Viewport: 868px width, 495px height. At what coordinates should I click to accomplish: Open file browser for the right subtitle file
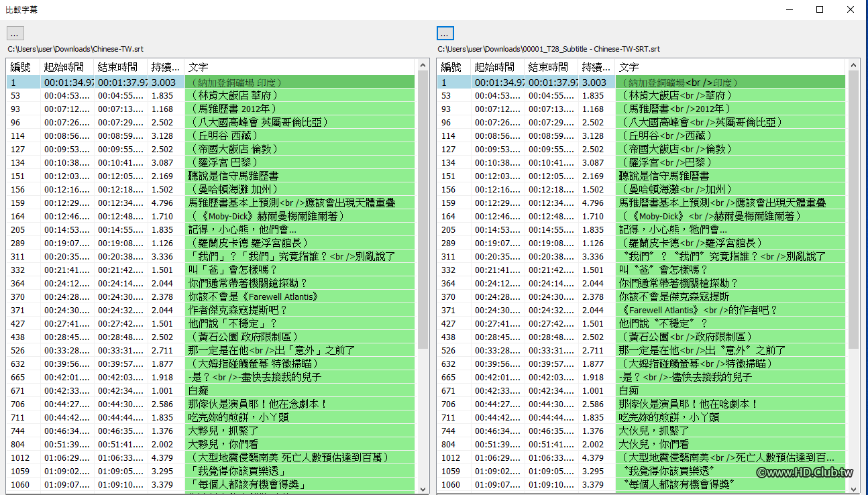(x=444, y=32)
